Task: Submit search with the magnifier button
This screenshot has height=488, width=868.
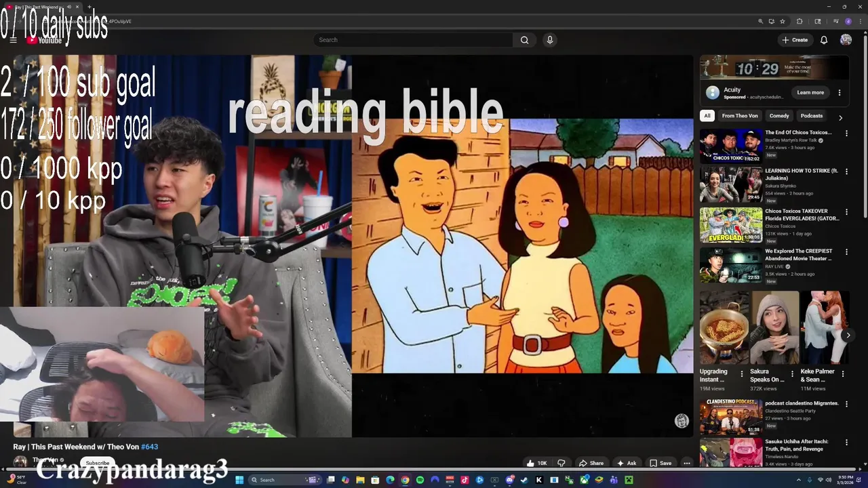Action: [x=524, y=40]
